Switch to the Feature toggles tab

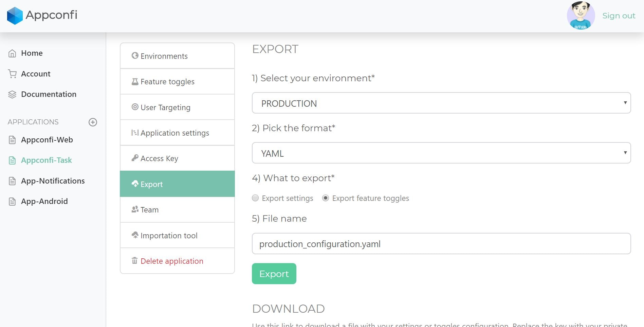(x=177, y=82)
